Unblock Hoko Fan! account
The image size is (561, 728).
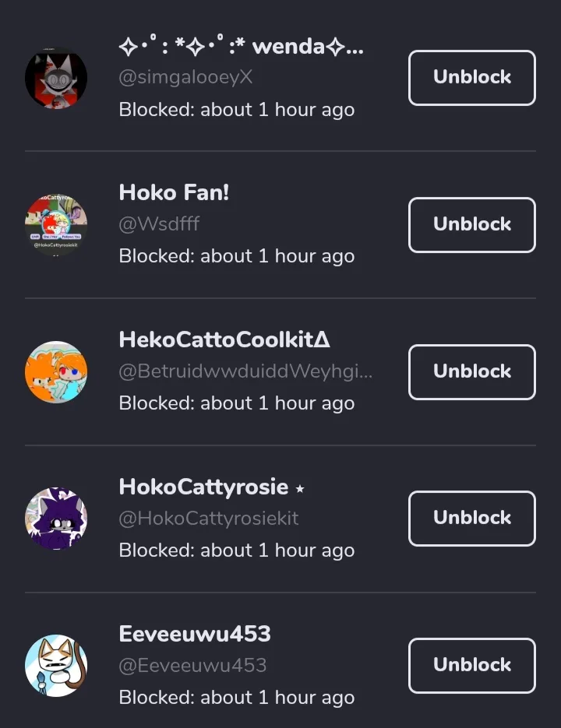471,225
